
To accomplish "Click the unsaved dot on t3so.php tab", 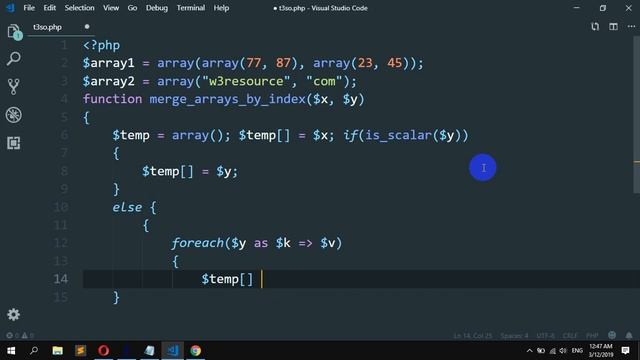I will pyautogui.click(x=87, y=27).
